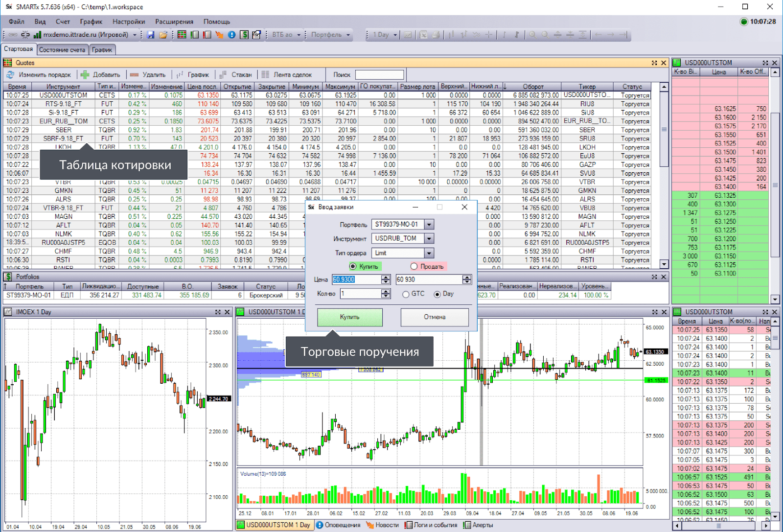
Task: Click the save workspace floppy disk icon
Action: (151, 35)
